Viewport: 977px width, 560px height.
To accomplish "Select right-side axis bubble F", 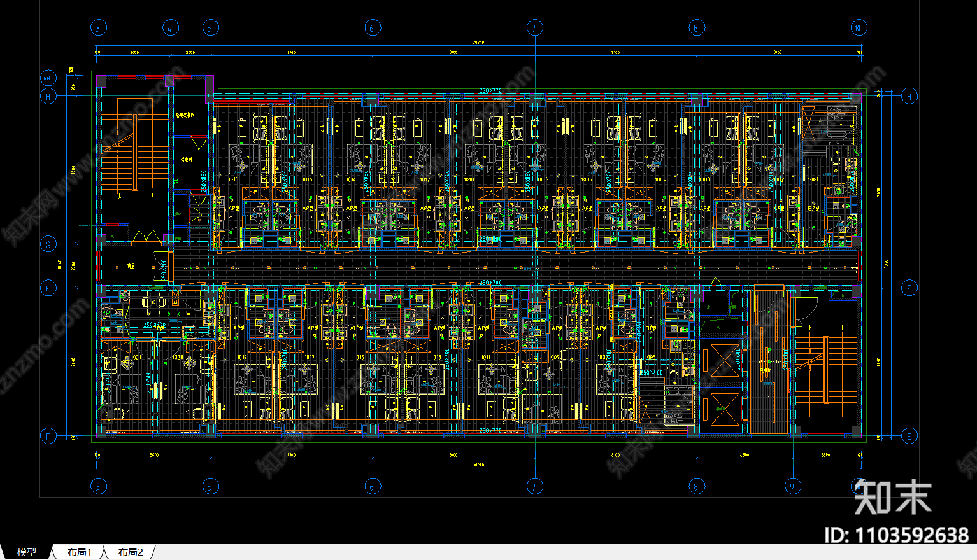I will 909,288.
